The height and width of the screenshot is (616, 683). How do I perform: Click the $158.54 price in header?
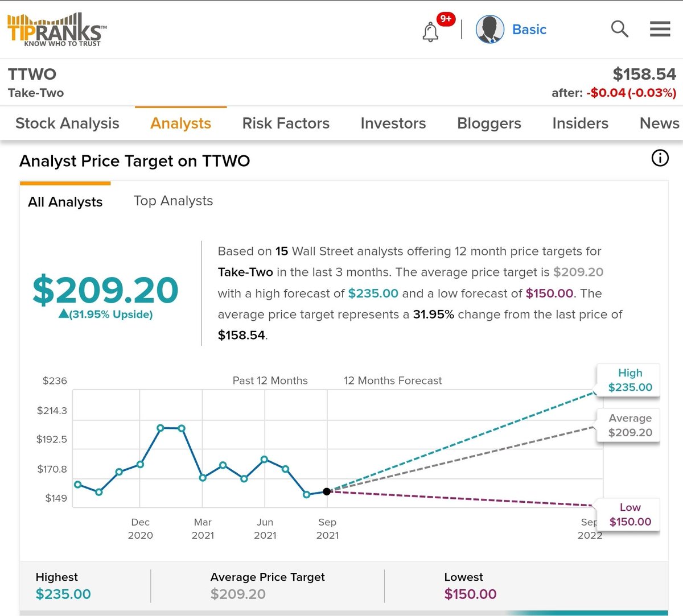click(644, 74)
